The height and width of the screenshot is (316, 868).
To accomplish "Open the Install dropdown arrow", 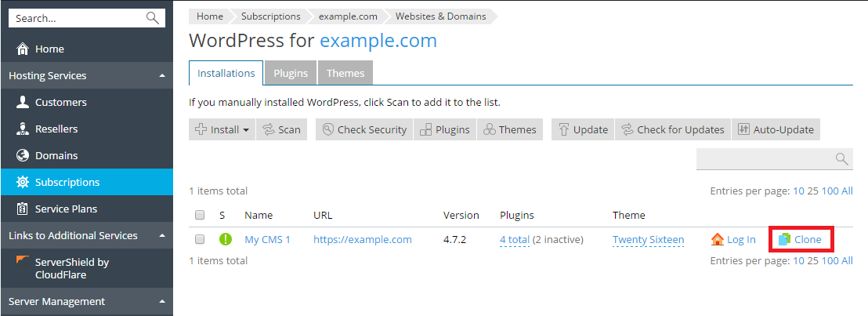I will coord(246,130).
